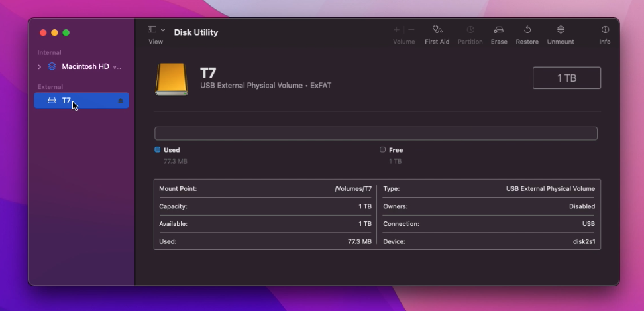The width and height of the screenshot is (644, 311).
Task: Show Info for the selected disk
Action: pos(604,35)
